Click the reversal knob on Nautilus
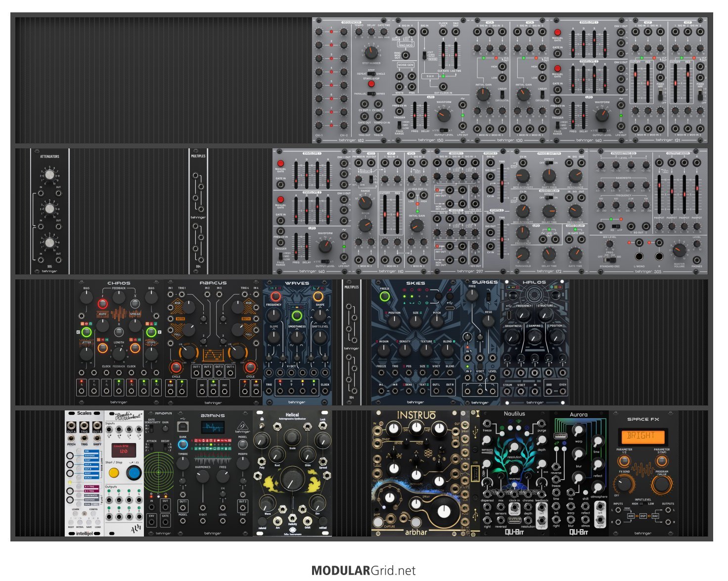The height and width of the screenshot is (581, 728). point(514,469)
